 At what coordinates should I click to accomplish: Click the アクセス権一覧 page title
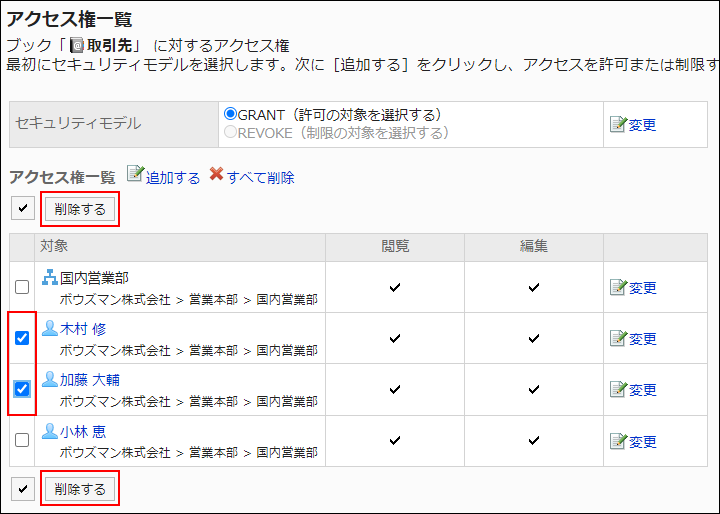[x=69, y=19]
